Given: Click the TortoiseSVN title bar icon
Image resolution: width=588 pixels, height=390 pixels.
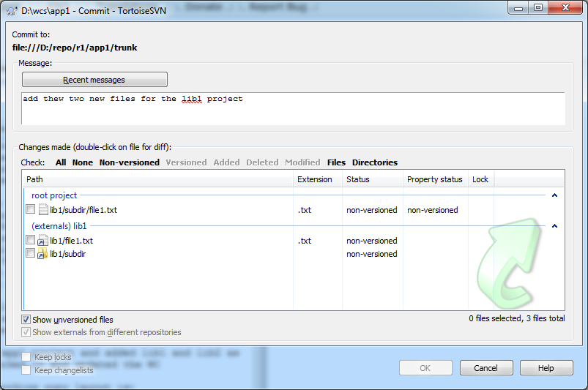Looking at the screenshot, I should click(12, 10).
